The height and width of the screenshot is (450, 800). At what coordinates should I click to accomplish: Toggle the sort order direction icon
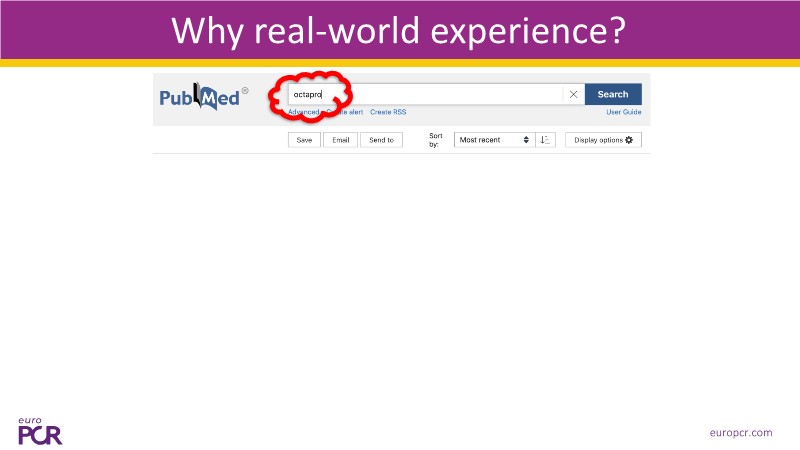point(545,140)
